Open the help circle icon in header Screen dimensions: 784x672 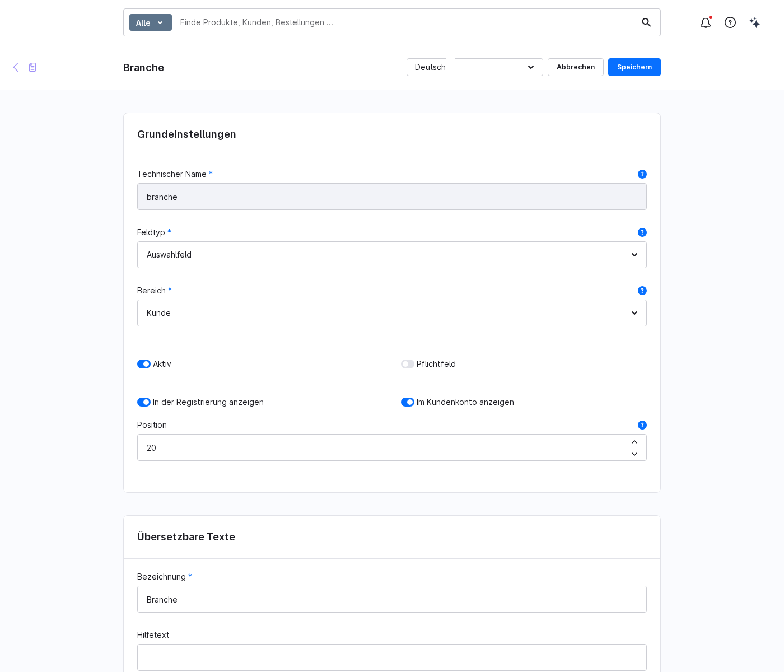pos(730,22)
